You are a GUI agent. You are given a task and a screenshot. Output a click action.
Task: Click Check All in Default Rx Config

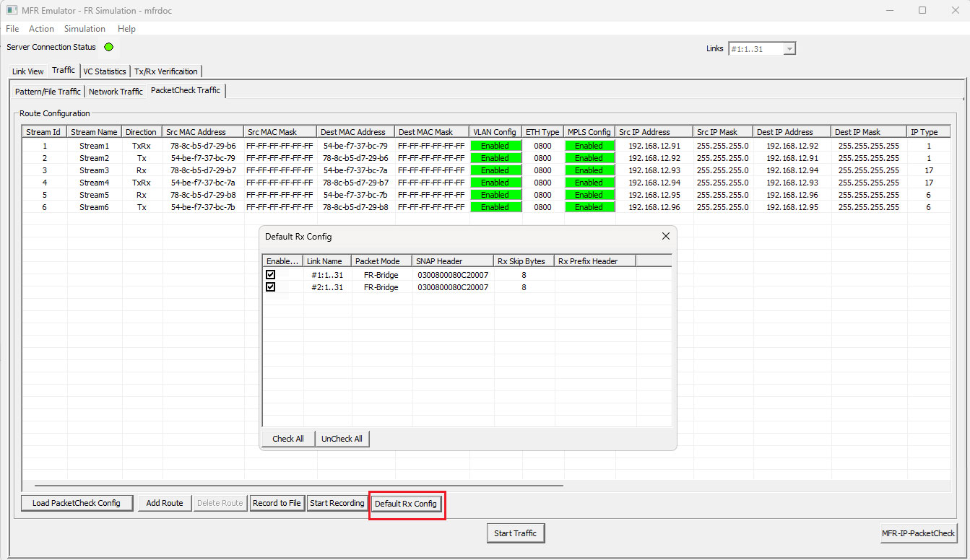[287, 438]
